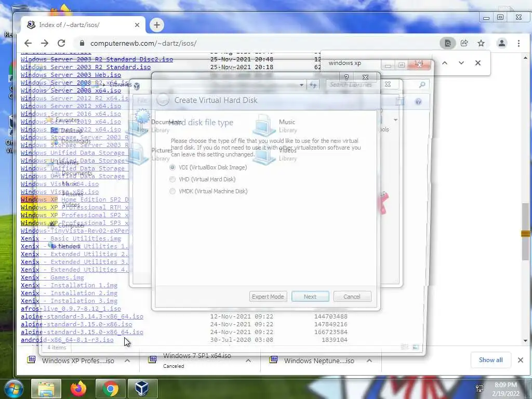The height and width of the screenshot is (399, 532).
Task: Open android-x86_64-8.1-r3.iso link
Action: coord(67,340)
